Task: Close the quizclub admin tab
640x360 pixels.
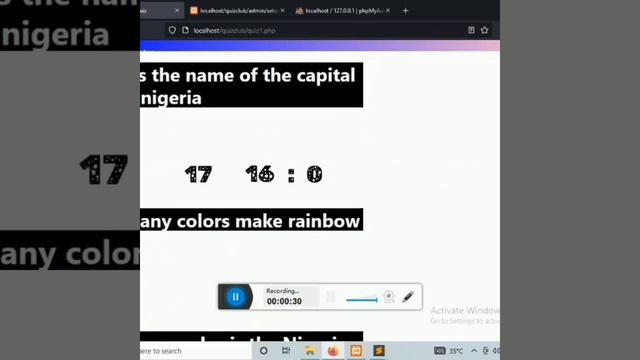Action: pos(282,11)
